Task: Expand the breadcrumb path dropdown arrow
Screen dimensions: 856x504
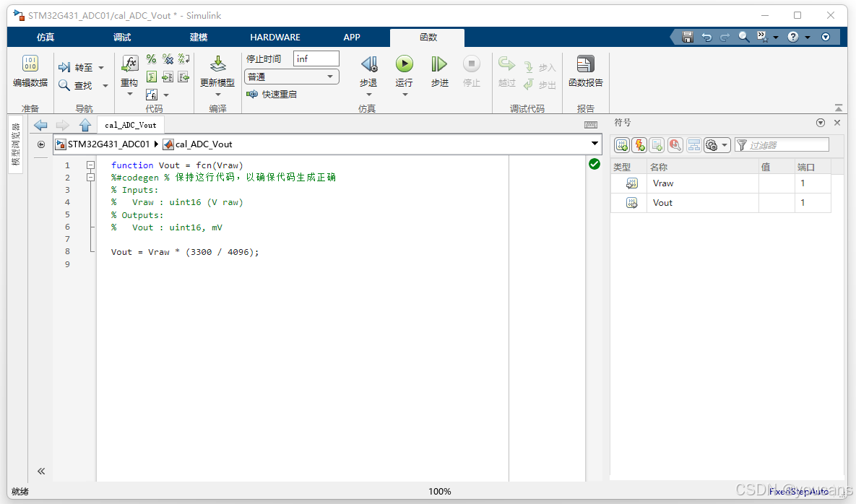Action: click(x=595, y=144)
